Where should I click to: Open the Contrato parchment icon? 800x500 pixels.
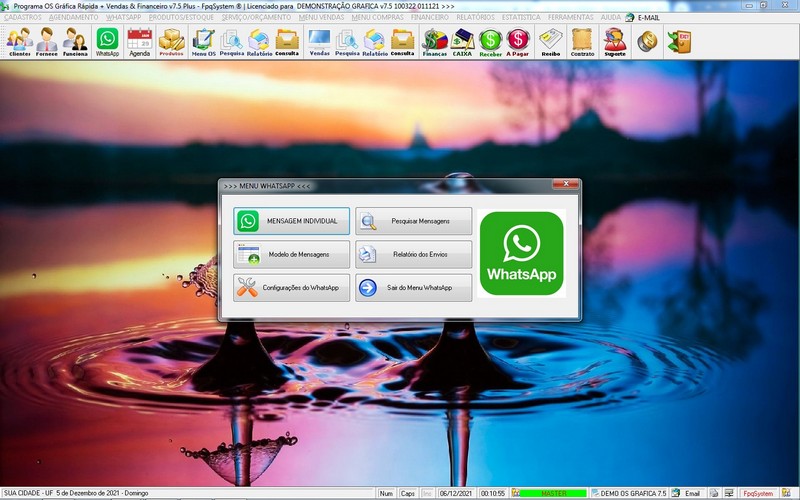click(x=583, y=42)
